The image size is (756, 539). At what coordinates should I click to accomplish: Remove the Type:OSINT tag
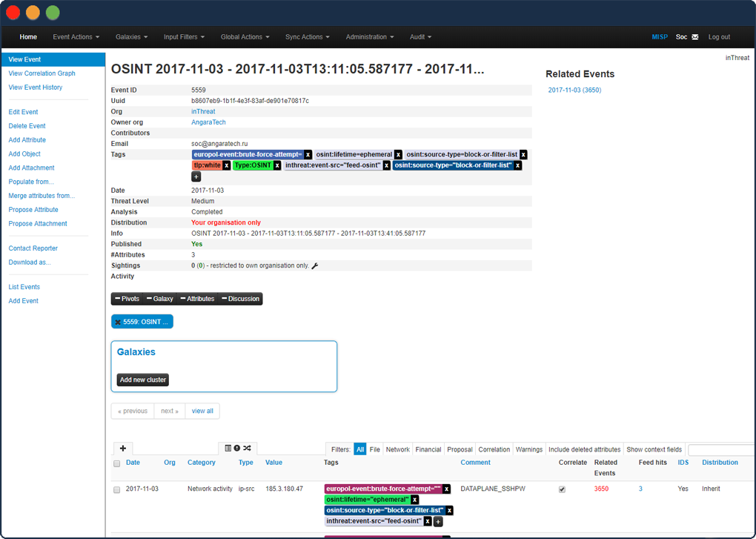click(277, 165)
